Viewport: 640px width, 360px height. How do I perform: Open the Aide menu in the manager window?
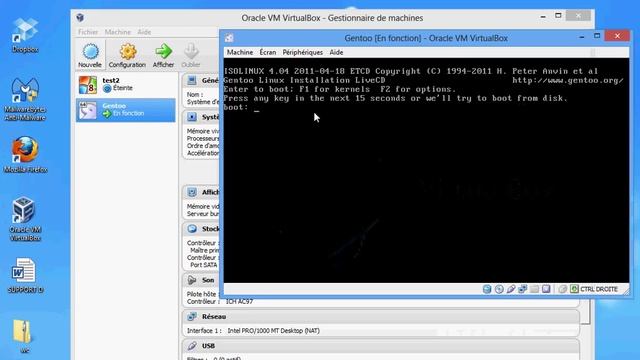click(144, 32)
